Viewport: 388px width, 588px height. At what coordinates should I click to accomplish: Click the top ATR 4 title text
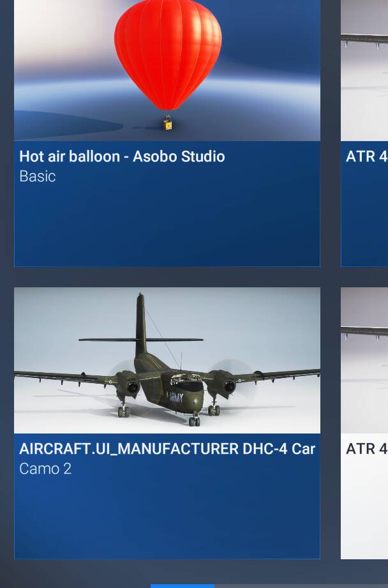coord(367,156)
